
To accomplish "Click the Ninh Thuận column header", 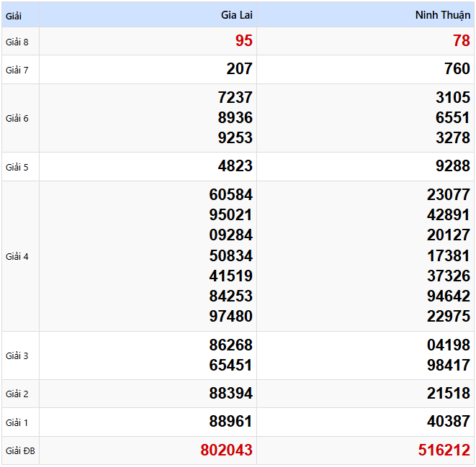I will [x=442, y=15].
